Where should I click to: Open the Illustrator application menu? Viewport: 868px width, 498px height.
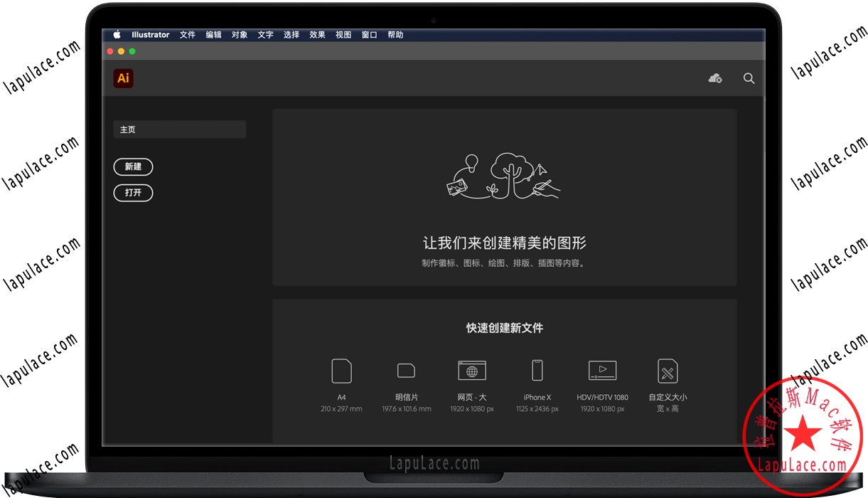[151, 35]
